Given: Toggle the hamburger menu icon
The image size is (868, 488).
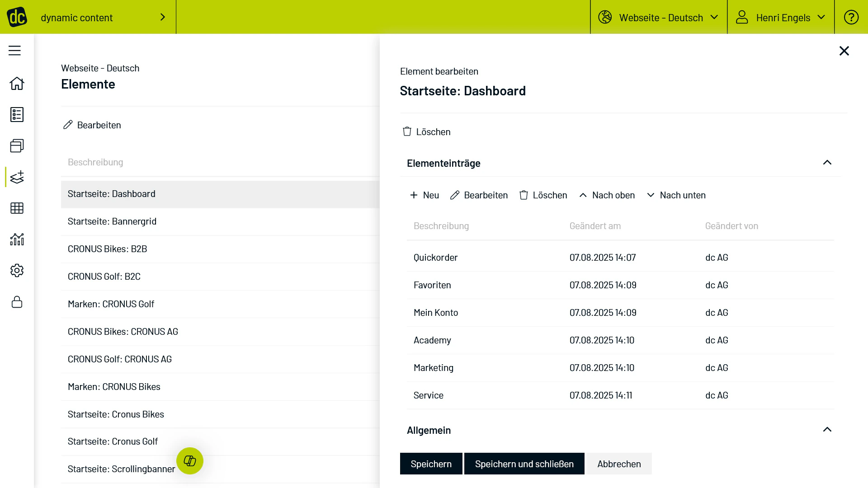Looking at the screenshot, I should (x=14, y=51).
